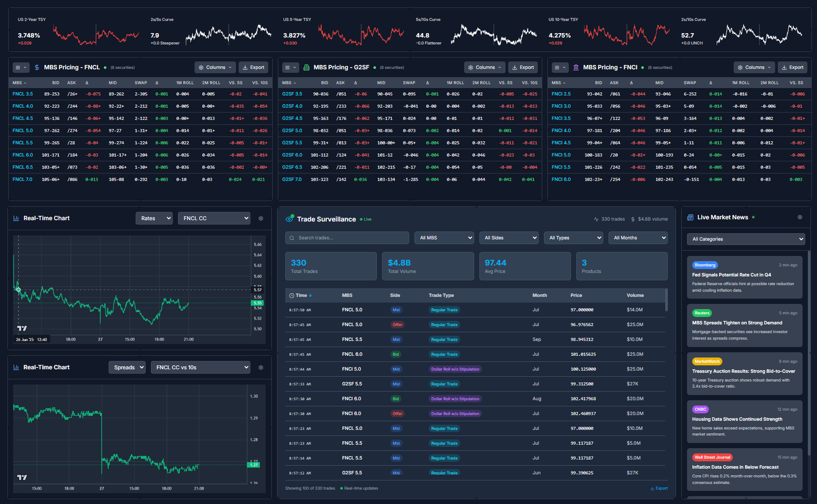Click Export below the trades list
The height and width of the screenshot is (504, 817).
[659, 488]
